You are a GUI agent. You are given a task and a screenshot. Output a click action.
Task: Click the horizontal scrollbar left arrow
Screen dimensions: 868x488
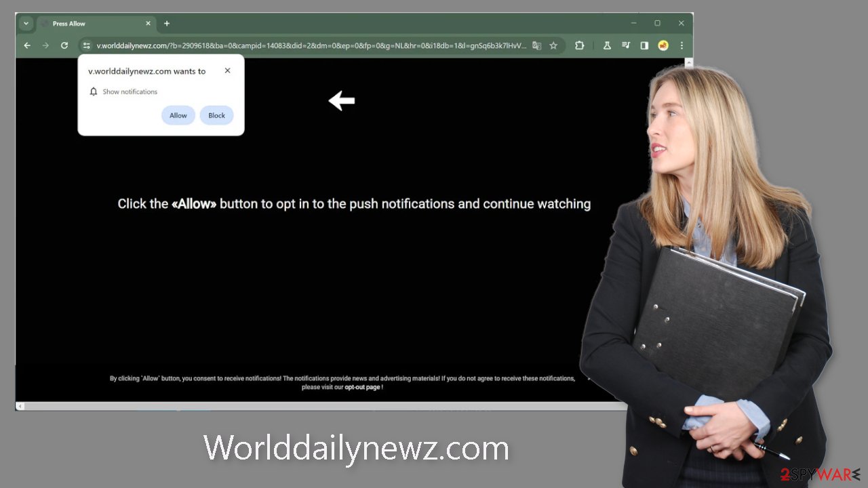[20, 406]
